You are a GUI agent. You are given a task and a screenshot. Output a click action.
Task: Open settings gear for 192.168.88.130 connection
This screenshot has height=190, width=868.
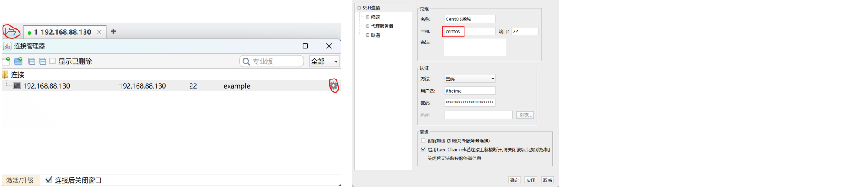[x=334, y=86]
